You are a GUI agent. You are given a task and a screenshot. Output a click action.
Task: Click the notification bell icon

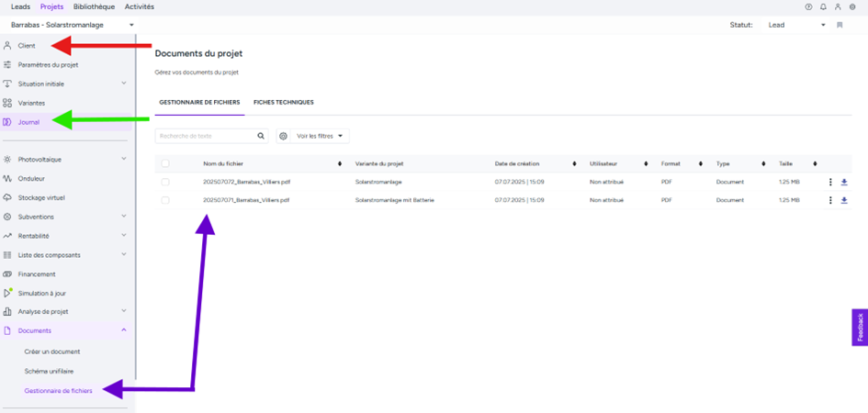pyautogui.click(x=823, y=7)
